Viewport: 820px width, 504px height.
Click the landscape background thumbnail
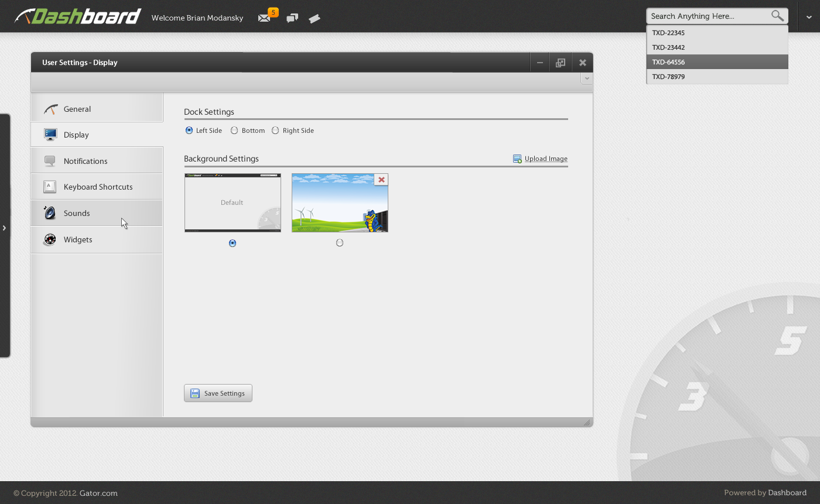pos(340,203)
